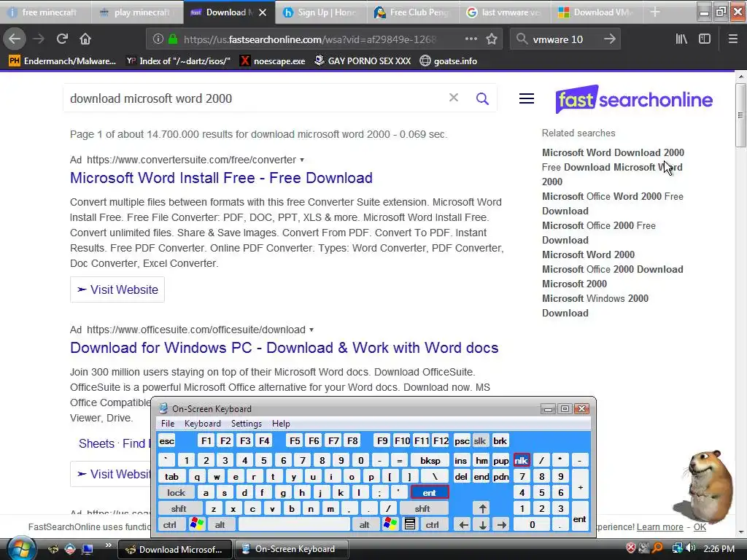Click the volume icon in system tray

pos(690,548)
